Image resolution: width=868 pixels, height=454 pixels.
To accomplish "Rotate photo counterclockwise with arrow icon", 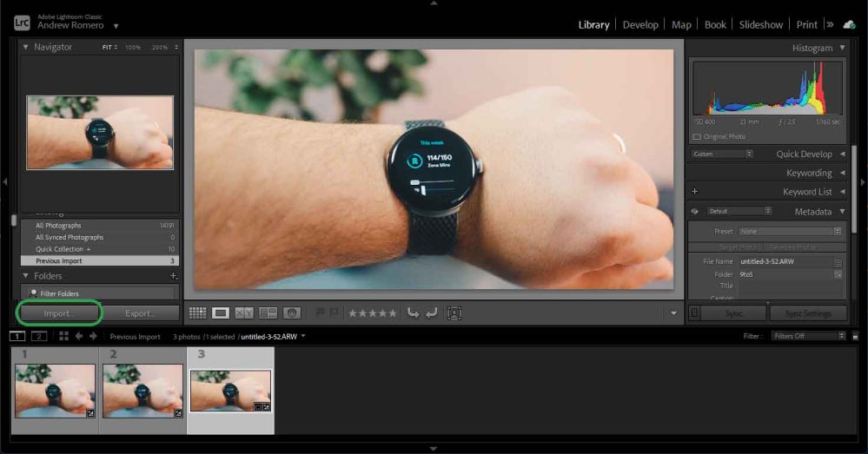I will [x=414, y=313].
